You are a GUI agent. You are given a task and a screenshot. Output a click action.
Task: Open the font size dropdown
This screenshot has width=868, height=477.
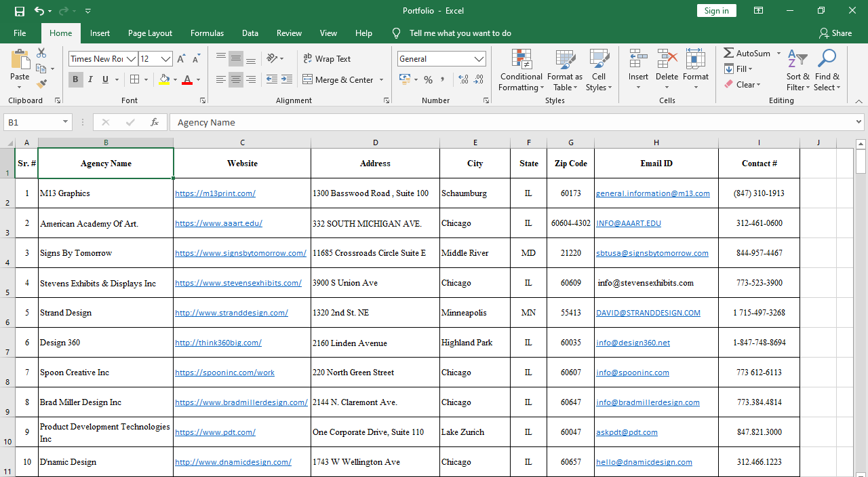coord(165,58)
